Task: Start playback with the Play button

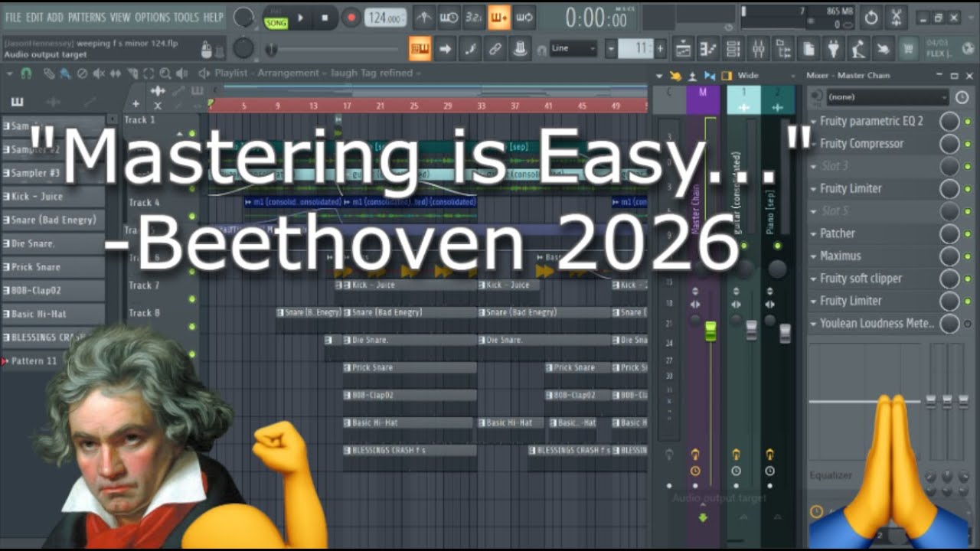Action: (300, 18)
